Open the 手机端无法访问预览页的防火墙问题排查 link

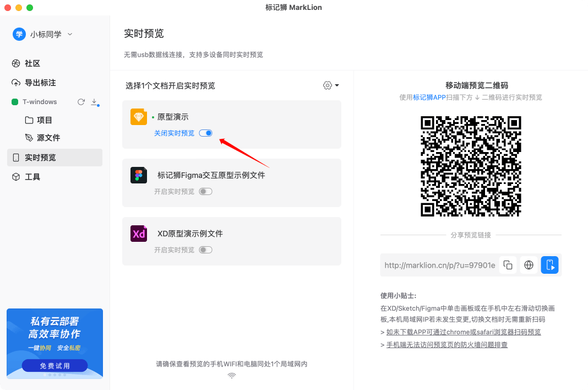[x=447, y=345]
